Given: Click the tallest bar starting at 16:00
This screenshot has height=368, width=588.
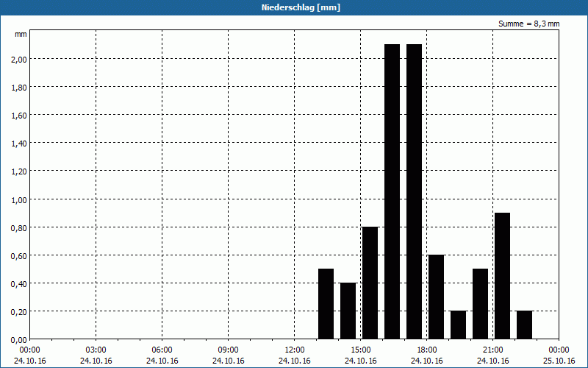Looking at the screenshot, I should point(392,191).
